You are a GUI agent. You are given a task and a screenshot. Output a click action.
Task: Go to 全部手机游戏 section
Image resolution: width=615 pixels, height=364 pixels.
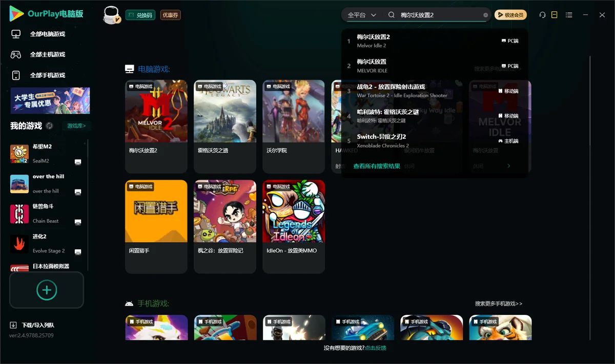pyautogui.click(x=38, y=75)
